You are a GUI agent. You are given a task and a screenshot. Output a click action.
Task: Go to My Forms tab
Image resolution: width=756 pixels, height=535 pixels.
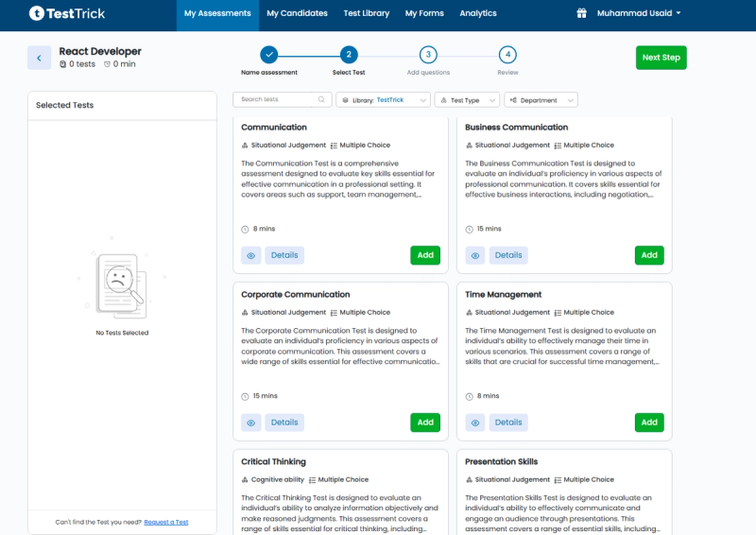point(424,13)
